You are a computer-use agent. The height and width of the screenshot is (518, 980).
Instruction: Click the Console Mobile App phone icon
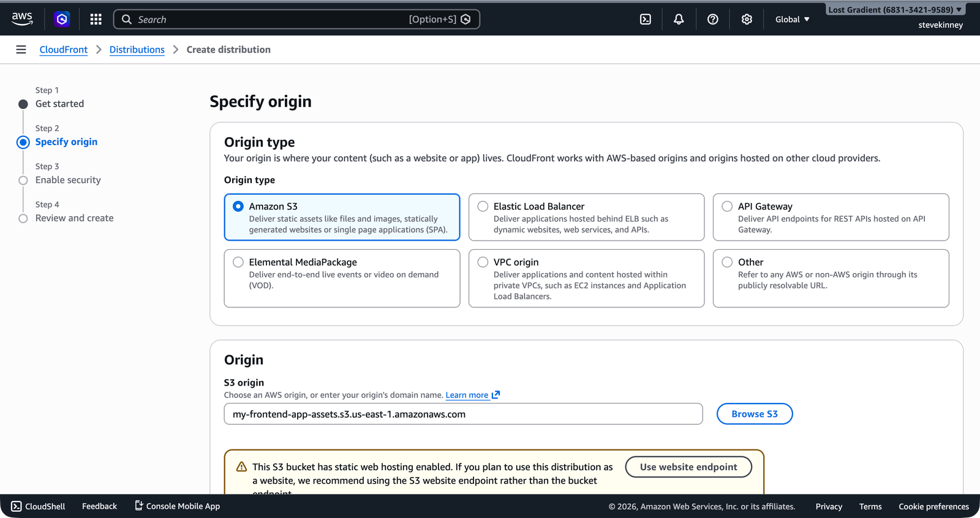coord(139,506)
